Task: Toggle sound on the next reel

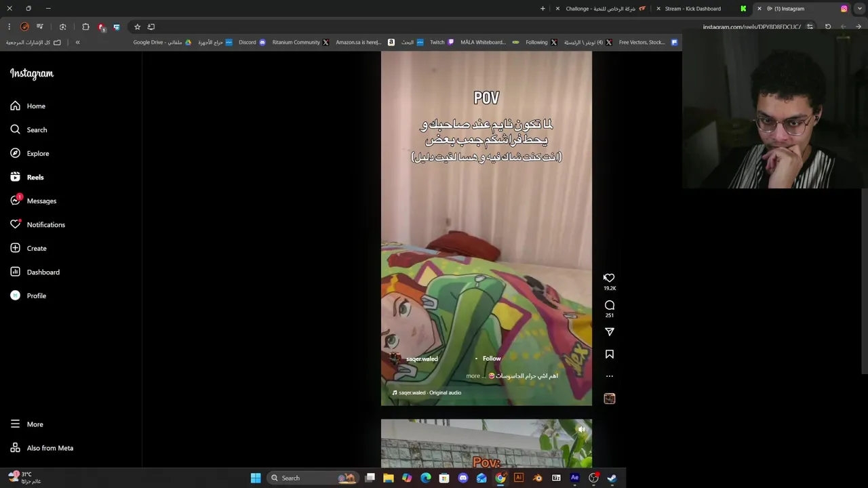Action: [581, 429]
